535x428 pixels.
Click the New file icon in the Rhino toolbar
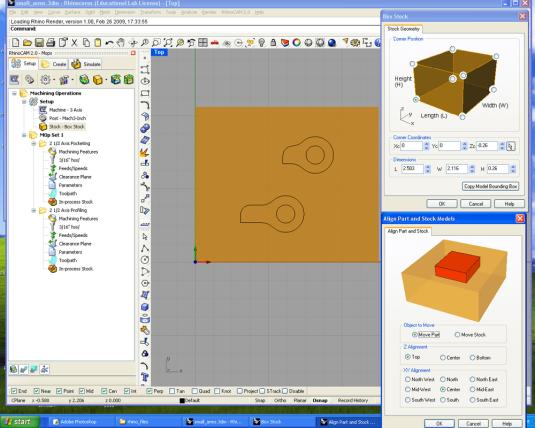(15, 43)
